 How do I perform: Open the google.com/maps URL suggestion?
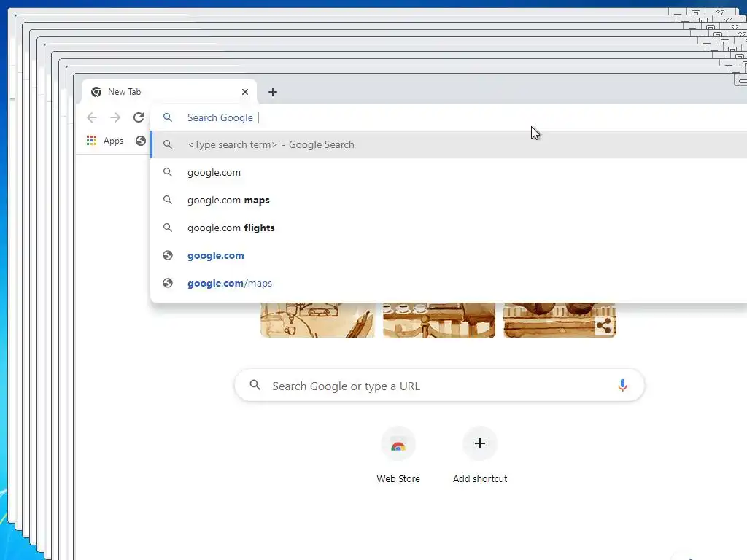click(449, 283)
